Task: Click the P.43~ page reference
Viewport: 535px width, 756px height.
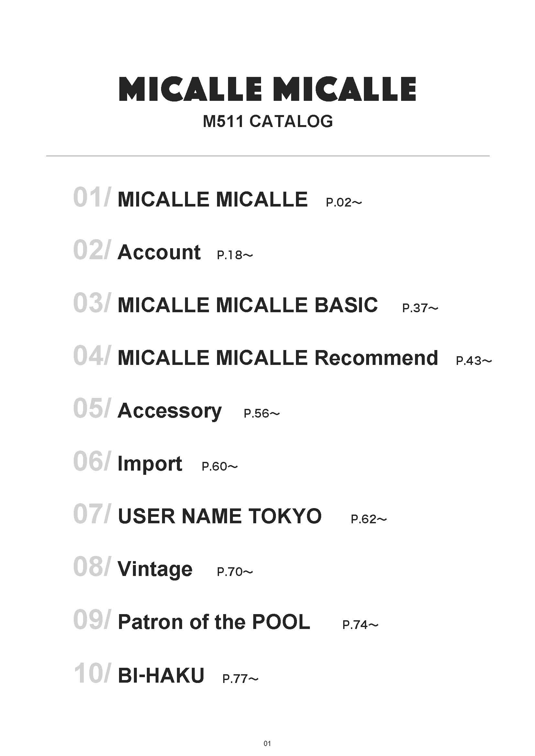Action: click(474, 361)
